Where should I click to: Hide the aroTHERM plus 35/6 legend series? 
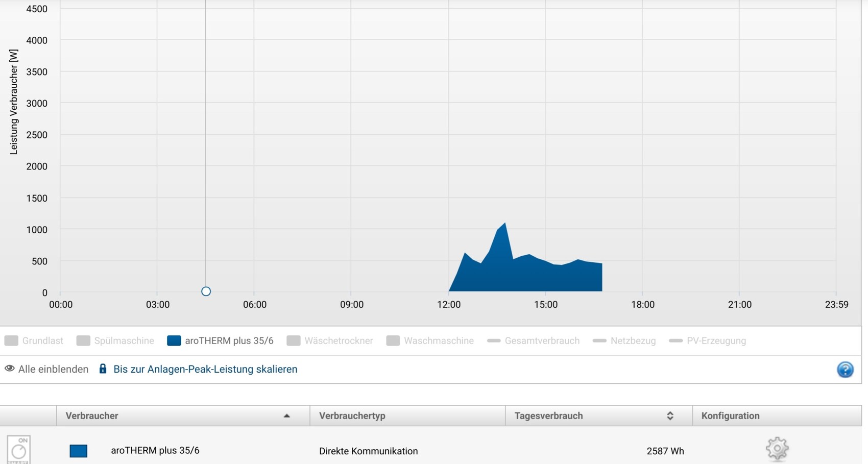(220, 340)
